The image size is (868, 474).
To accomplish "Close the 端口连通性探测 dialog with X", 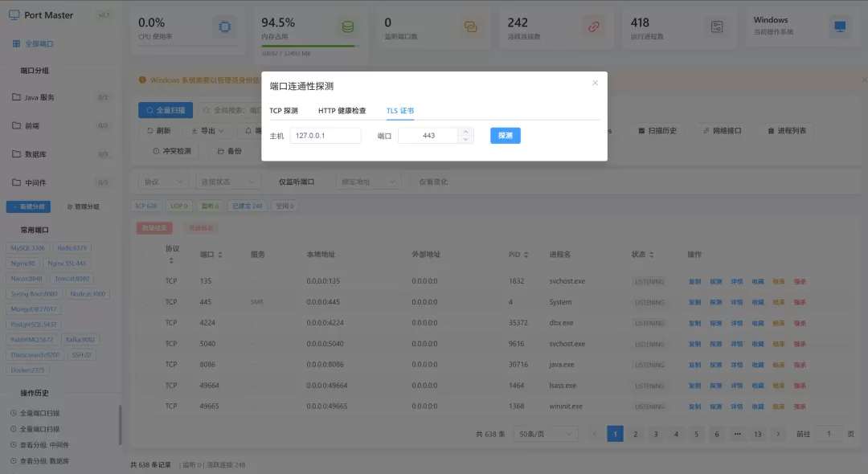I will click(x=595, y=83).
